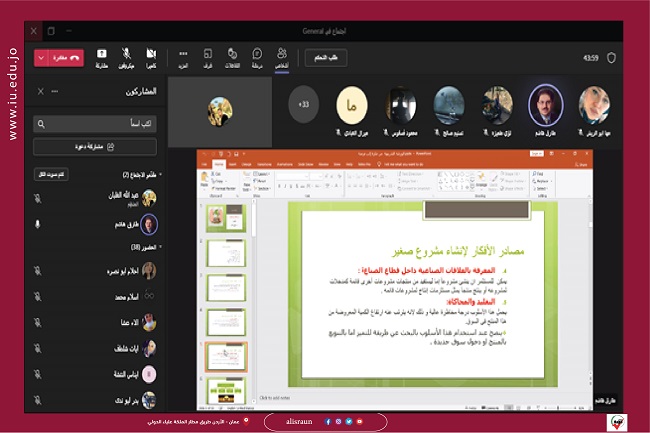The width and height of the screenshot is (650, 433).
Task: Collapse the attendees (38) group
Action: pyautogui.click(x=159, y=246)
